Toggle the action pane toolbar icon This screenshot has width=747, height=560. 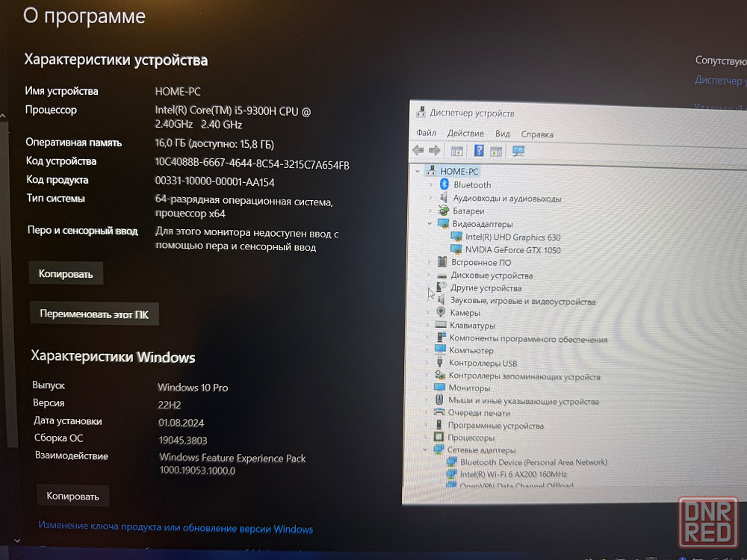tap(496, 152)
